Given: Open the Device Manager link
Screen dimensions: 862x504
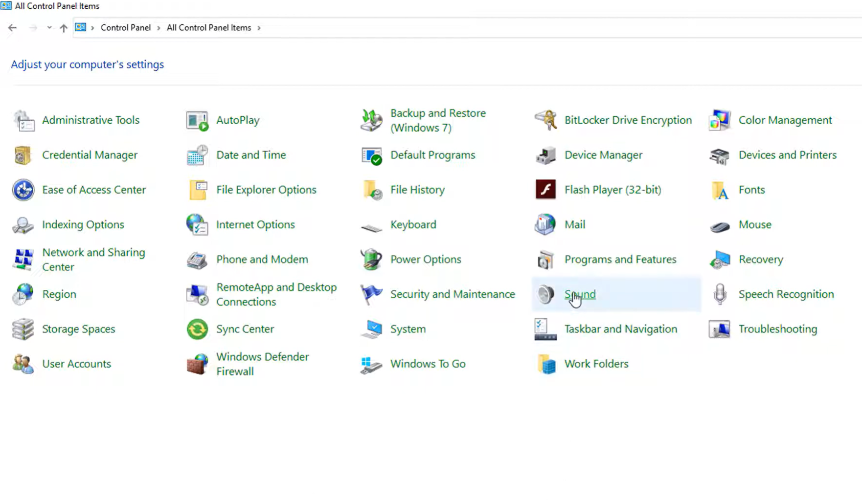Looking at the screenshot, I should tap(603, 155).
